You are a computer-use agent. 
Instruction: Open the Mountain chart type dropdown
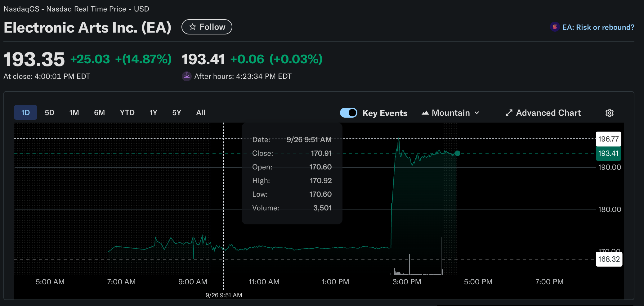(451, 113)
